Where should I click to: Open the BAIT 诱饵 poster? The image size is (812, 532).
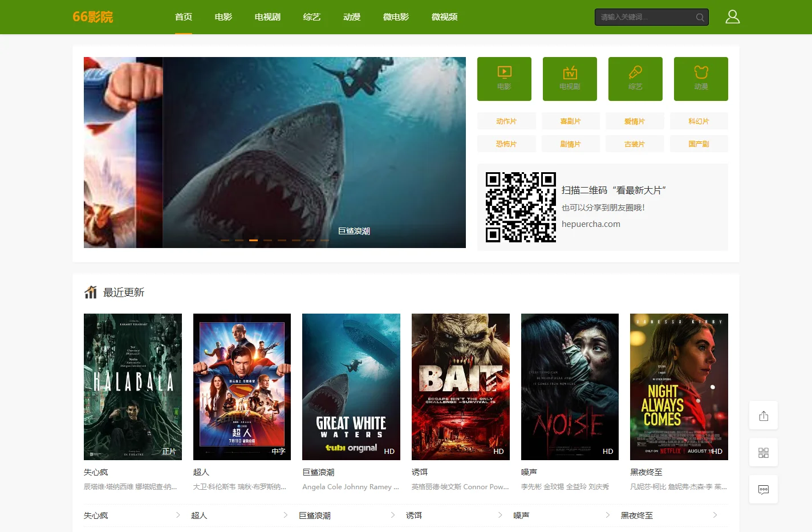click(x=461, y=387)
